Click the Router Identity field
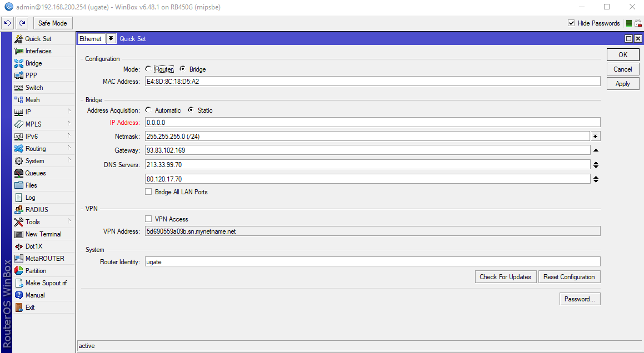 (372, 262)
